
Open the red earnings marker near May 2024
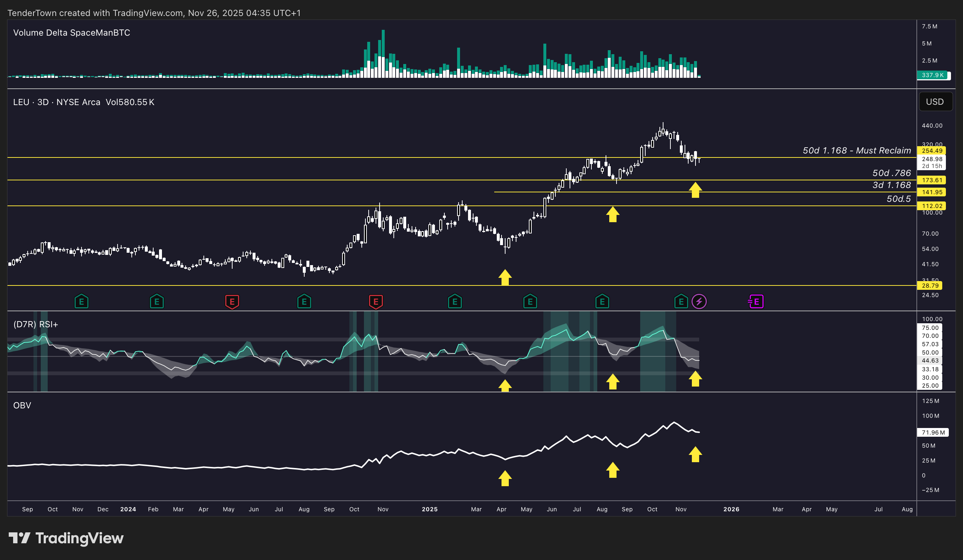pyautogui.click(x=232, y=301)
